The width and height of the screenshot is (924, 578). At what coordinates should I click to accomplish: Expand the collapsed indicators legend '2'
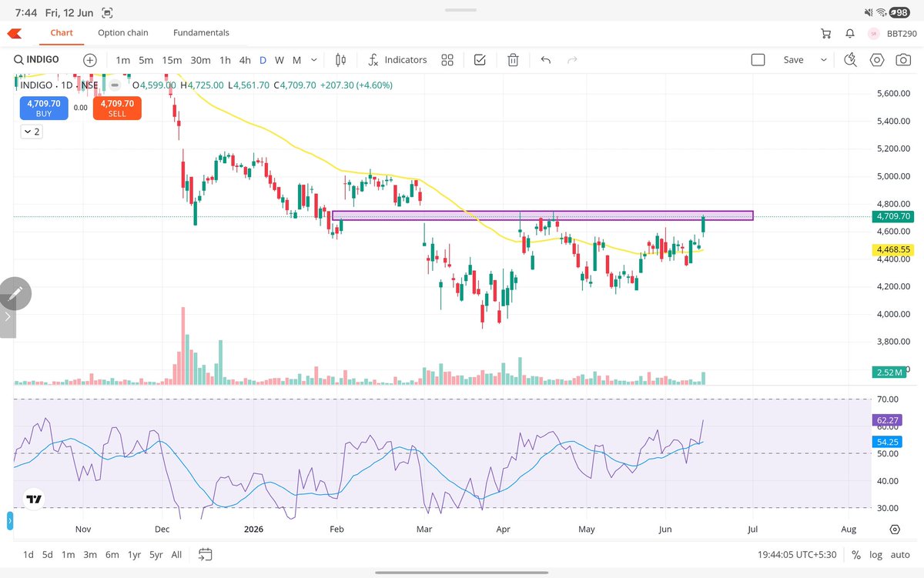click(32, 132)
